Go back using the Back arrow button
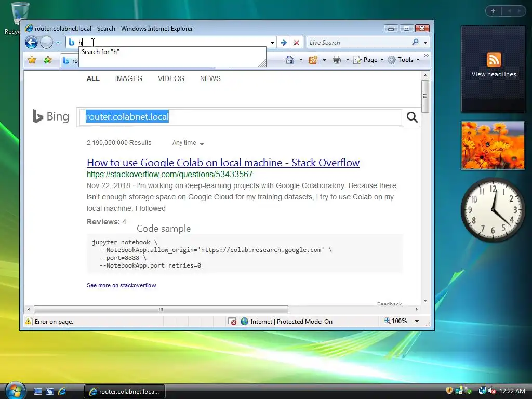This screenshot has height=399, width=532. 31,43
